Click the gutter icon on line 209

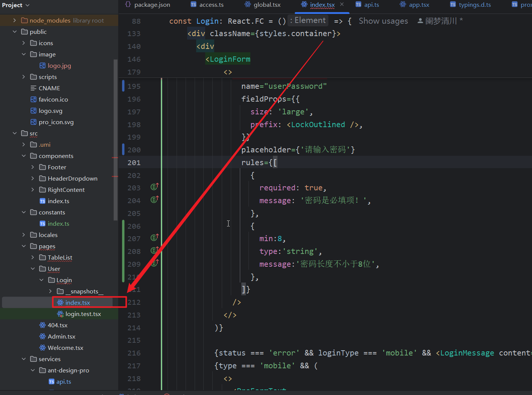tap(154, 263)
